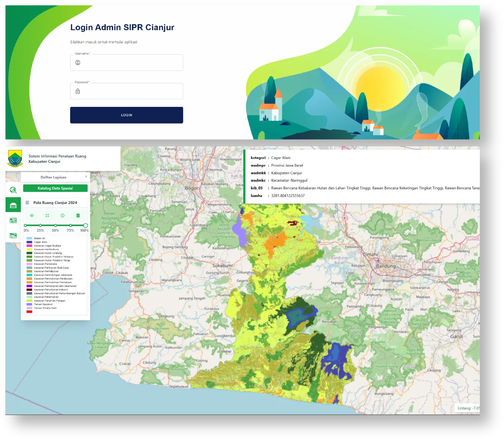Click the 'Daftar Lapisan' panel header
This screenshot has width=504, height=439.
click(x=53, y=177)
